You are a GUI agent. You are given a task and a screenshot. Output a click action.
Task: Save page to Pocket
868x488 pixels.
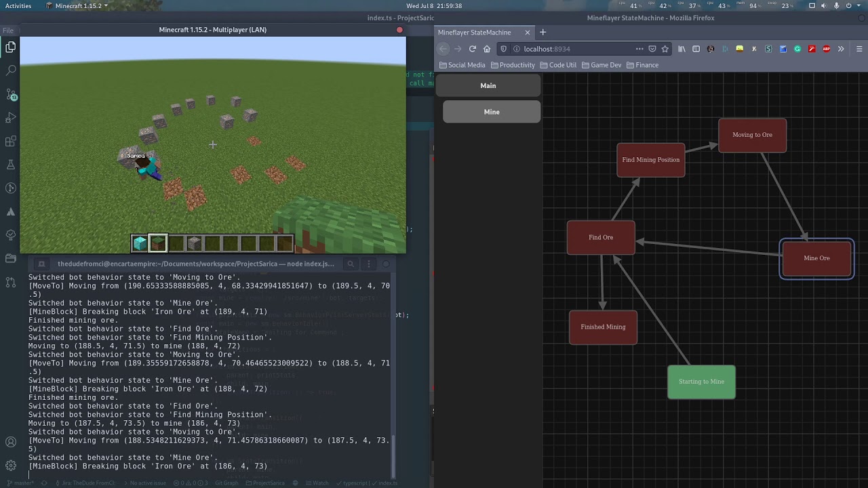pyautogui.click(x=652, y=49)
